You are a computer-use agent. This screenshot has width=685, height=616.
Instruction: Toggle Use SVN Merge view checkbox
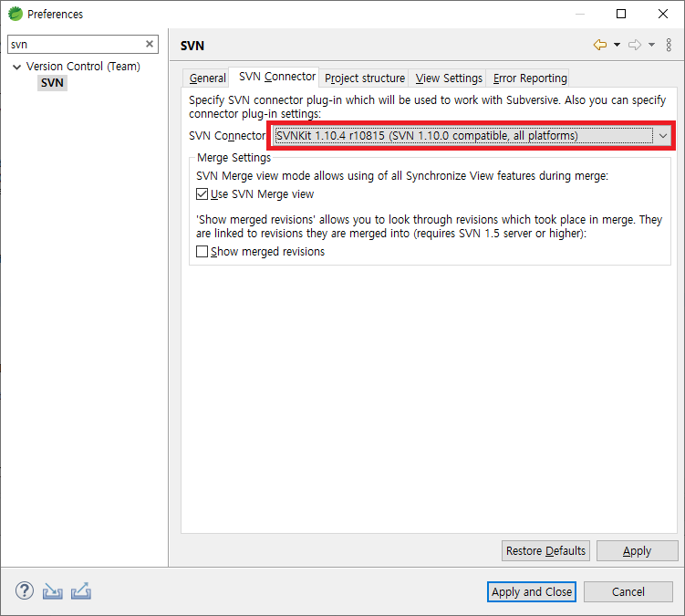(x=202, y=193)
